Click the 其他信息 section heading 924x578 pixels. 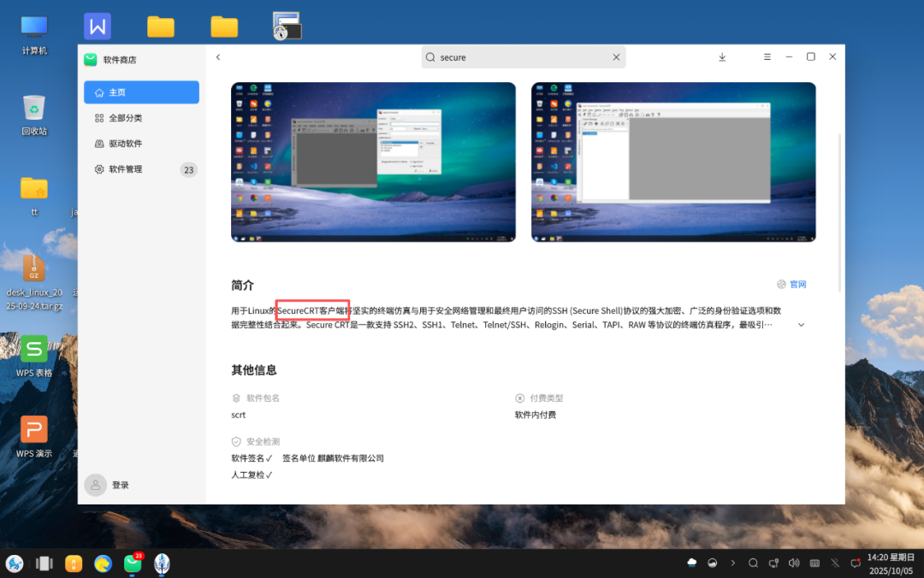(254, 370)
